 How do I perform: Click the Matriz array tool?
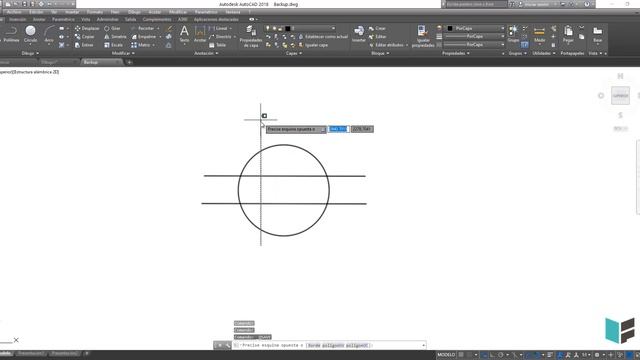141,45
